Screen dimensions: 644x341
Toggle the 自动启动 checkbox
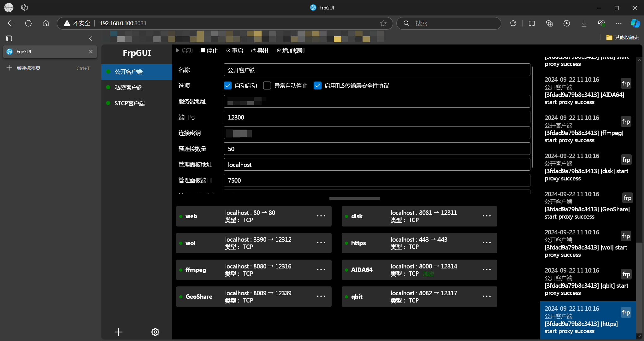(x=227, y=85)
